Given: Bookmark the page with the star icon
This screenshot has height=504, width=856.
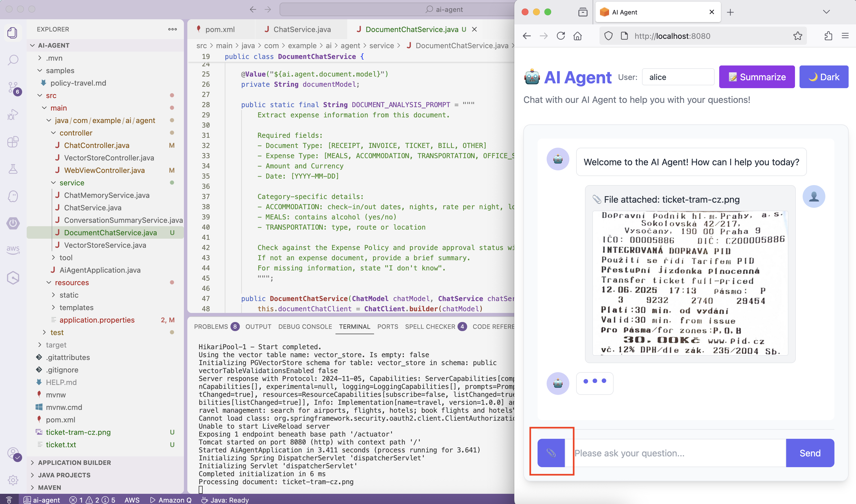Looking at the screenshot, I should (798, 36).
